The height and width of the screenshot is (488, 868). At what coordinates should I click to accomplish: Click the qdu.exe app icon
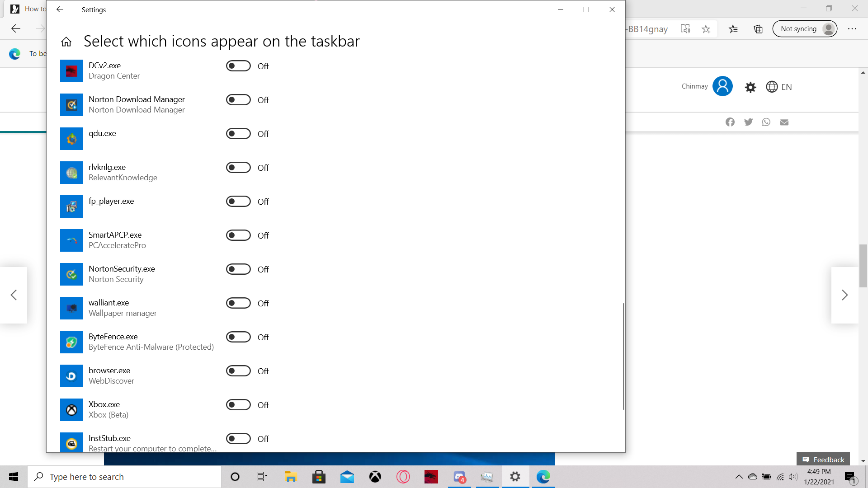71,139
